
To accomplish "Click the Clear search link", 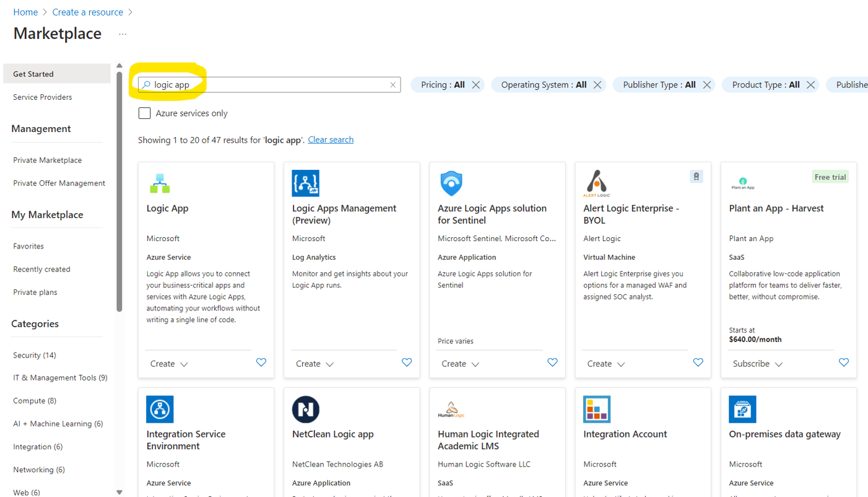I will click(x=331, y=139).
